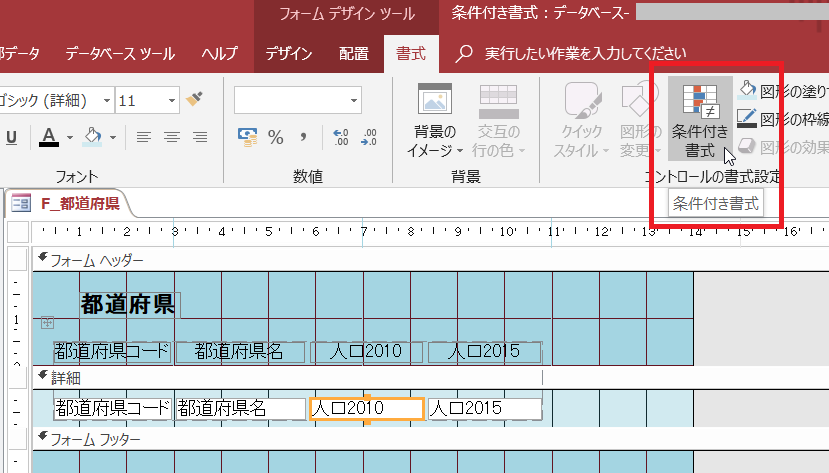This screenshot has width=829, height=473.
Task: Select the 人口2010 detail text box
Action: point(367,409)
